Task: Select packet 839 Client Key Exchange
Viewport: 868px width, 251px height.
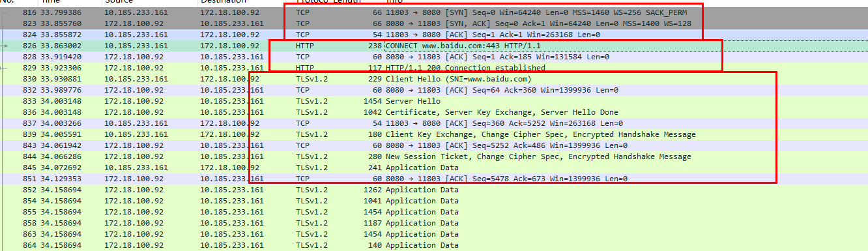Action: coord(434,134)
